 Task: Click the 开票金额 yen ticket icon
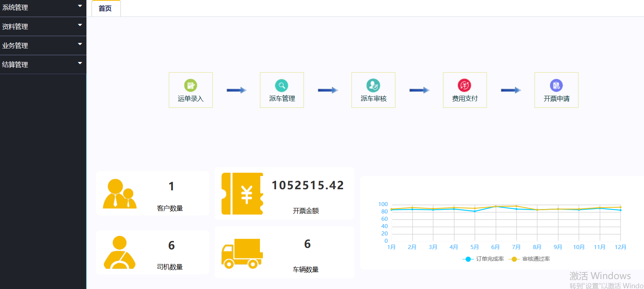point(242,194)
